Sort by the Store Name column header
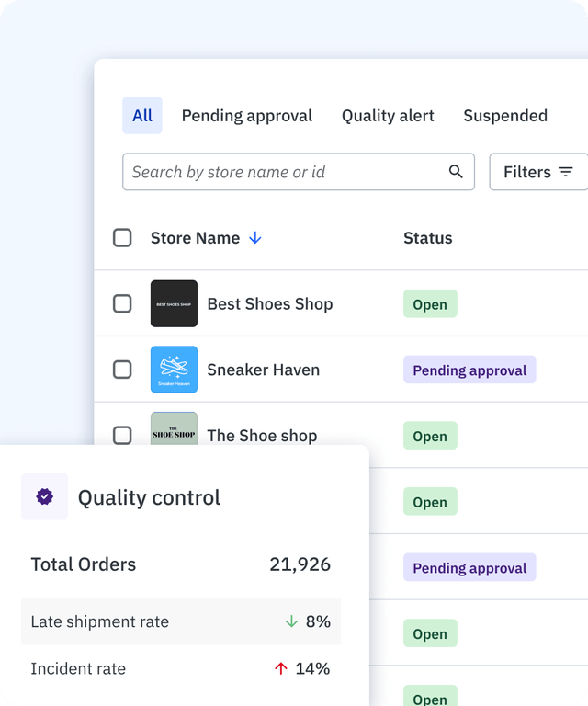Image resolution: width=588 pixels, height=706 pixels. [196, 238]
